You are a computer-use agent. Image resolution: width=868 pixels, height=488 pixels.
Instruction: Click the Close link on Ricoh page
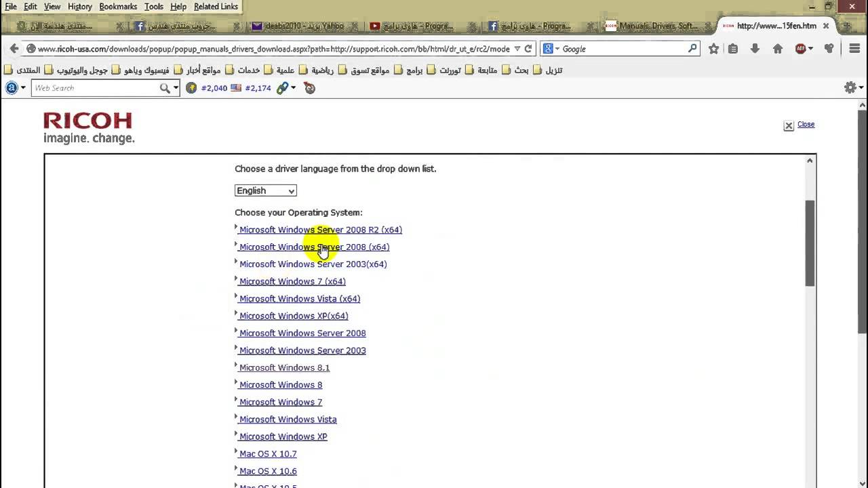[806, 124]
